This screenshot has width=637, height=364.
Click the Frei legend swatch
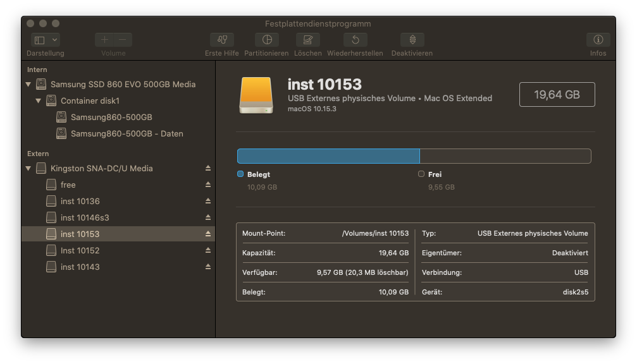click(x=421, y=174)
